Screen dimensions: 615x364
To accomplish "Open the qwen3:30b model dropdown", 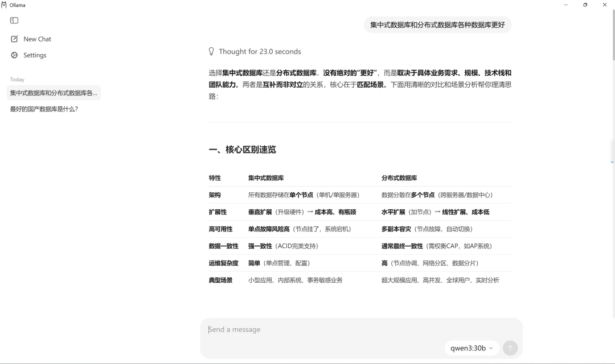I will click(x=471, y=348).
